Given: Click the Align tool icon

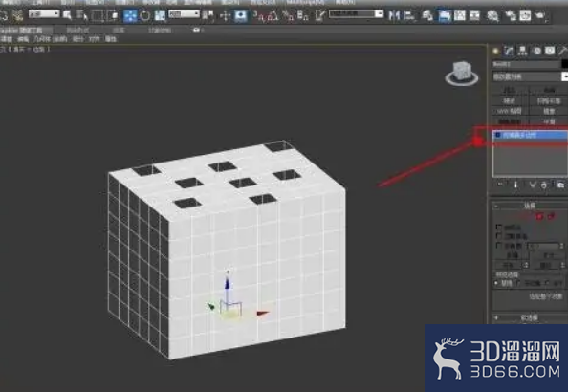Looking at the screenshot, I should coord(409,15).
